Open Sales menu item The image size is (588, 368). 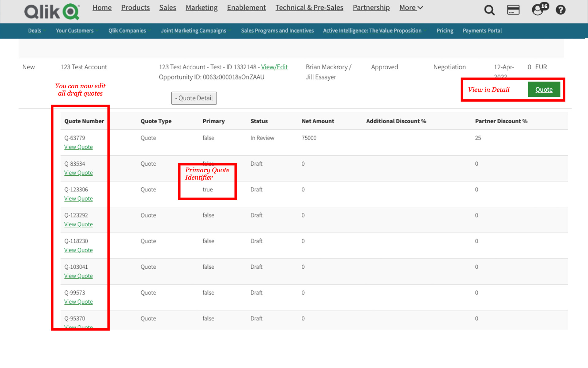(x=168, y=8)
